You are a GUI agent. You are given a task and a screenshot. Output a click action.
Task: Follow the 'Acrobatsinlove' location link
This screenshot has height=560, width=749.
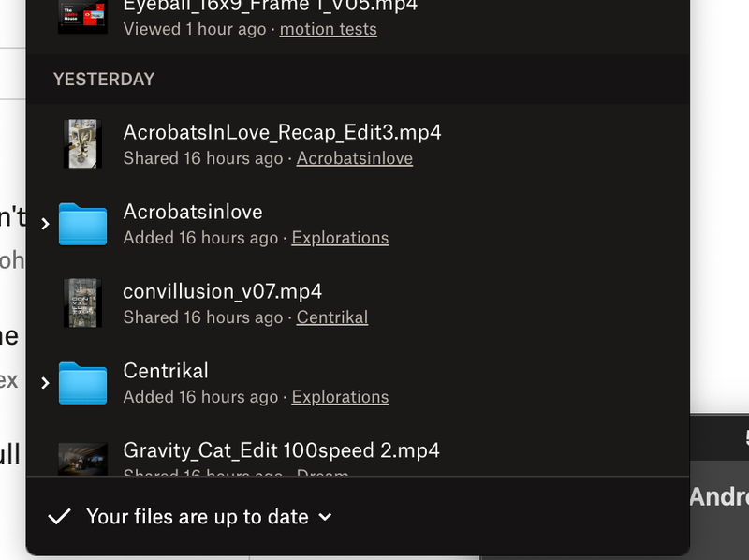pyautogui.click(x=354, y=158)
